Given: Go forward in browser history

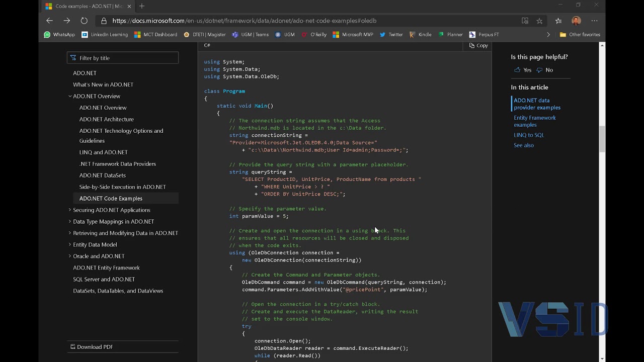Looking at the screenshot, I should (x=66, y=21).
